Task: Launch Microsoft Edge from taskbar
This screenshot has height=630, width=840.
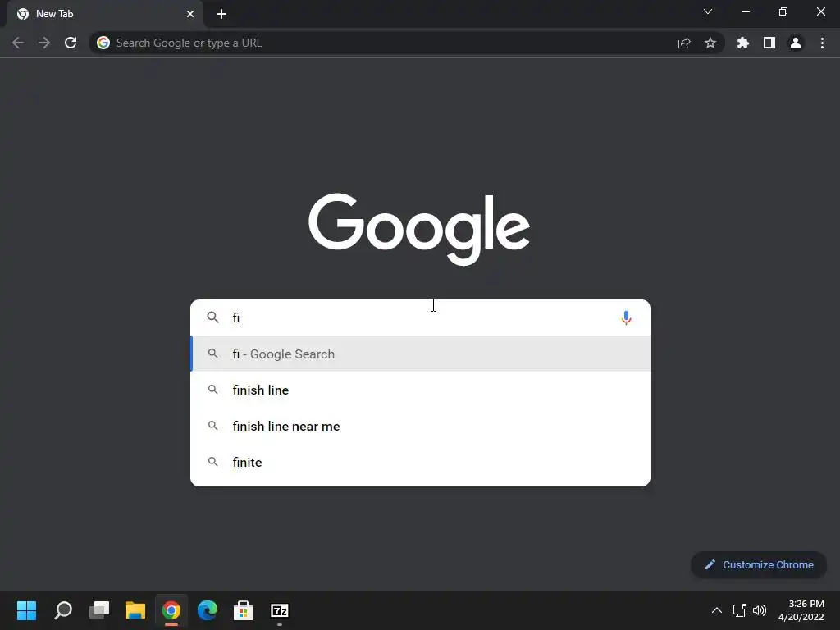Action: [x=208, y=610]
